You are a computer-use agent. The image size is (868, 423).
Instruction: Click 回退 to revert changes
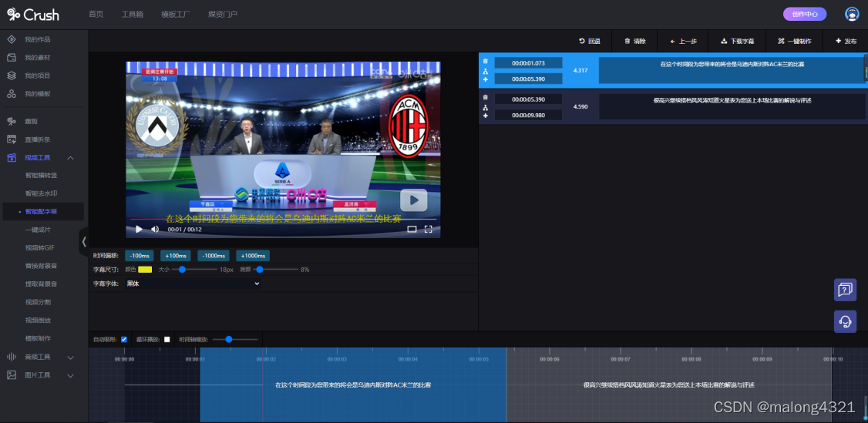coord(589,41)
